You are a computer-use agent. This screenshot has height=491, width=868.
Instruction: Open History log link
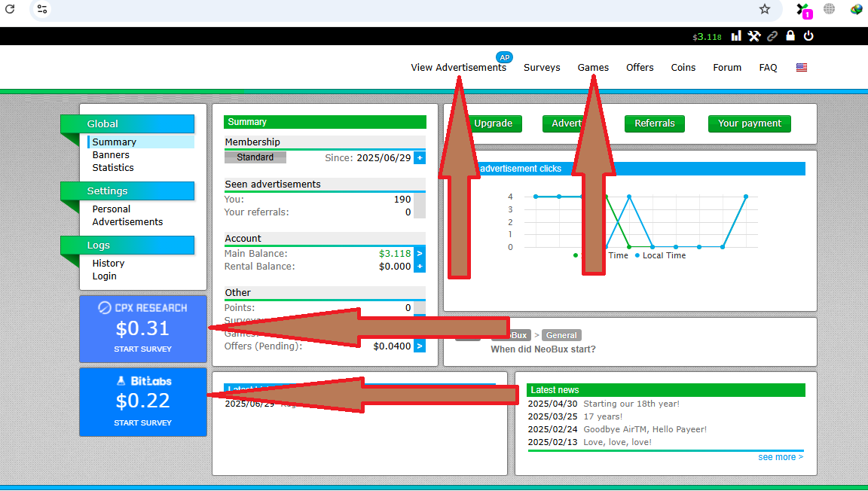[x=108, y=264]
